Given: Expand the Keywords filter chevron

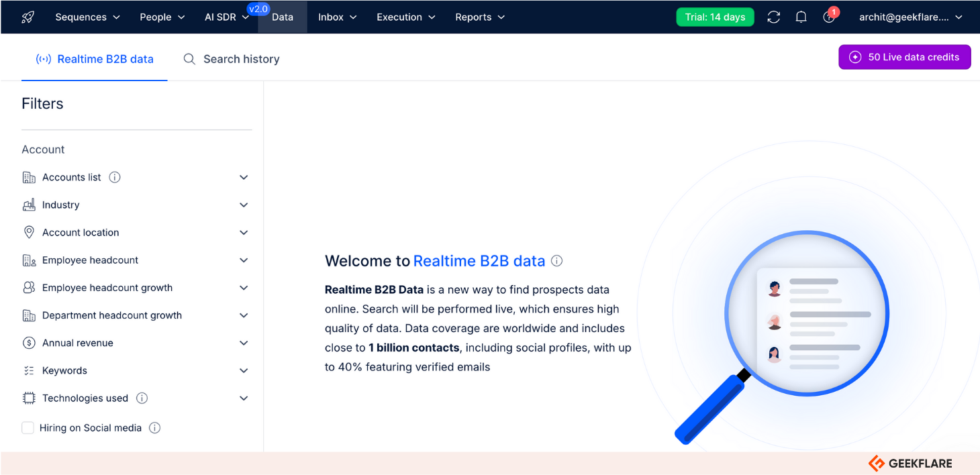Looking at the screenshot, I should (x=244, y=370).
